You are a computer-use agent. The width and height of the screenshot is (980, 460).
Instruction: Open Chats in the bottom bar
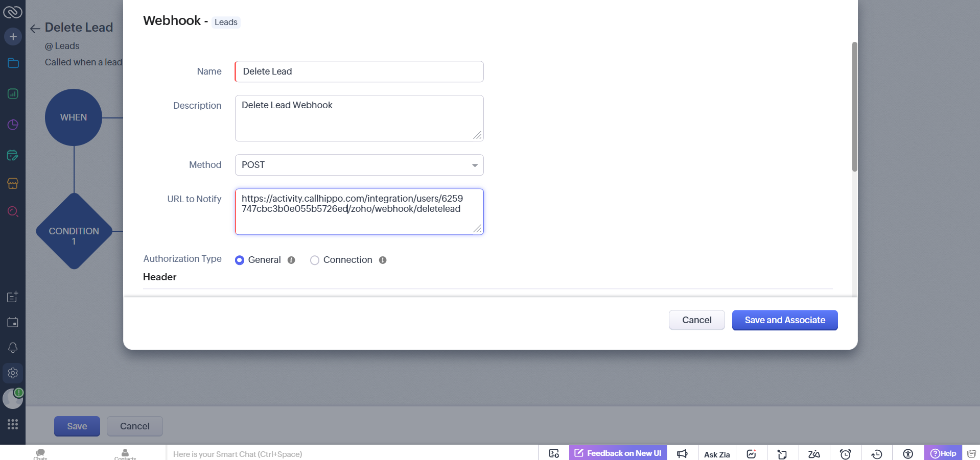(40, 454)
